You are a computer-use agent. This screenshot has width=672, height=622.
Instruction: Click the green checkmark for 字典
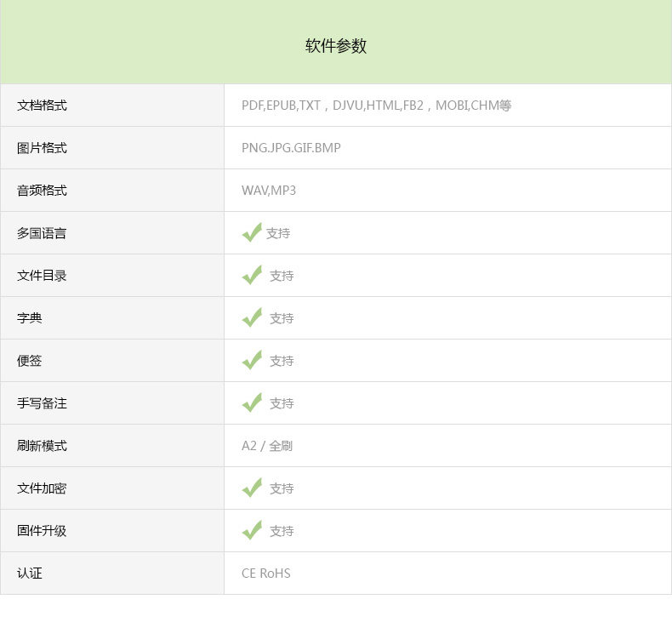[x=251, y=317]
